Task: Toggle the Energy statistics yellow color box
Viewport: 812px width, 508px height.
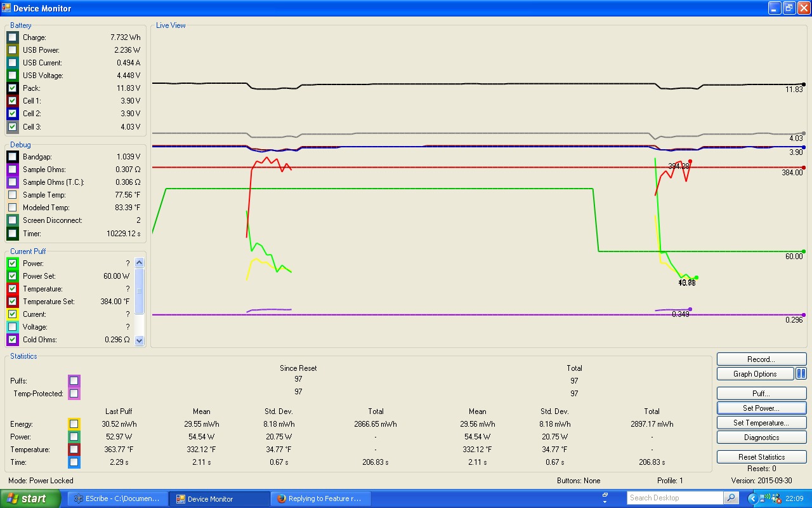Action: [74, 424]
